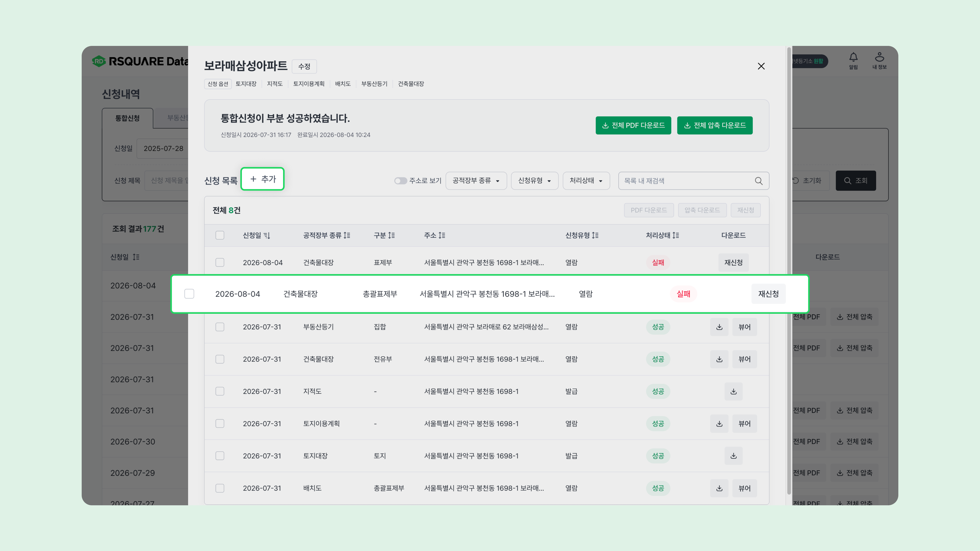The image size is (980, 551).
Task: Open the 내 정보 profile icon
Action: 879,57
